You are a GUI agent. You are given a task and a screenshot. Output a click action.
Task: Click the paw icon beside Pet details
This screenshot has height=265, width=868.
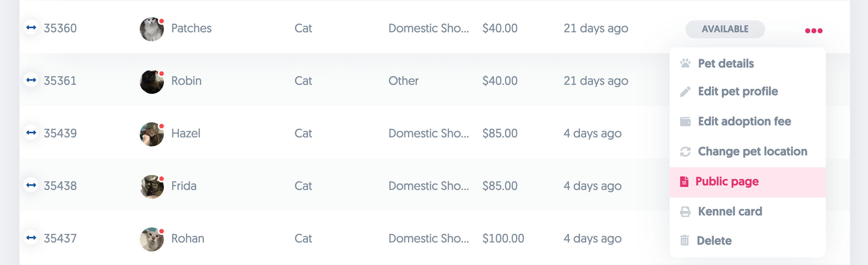pyautogui.click(x=685, y=63)
